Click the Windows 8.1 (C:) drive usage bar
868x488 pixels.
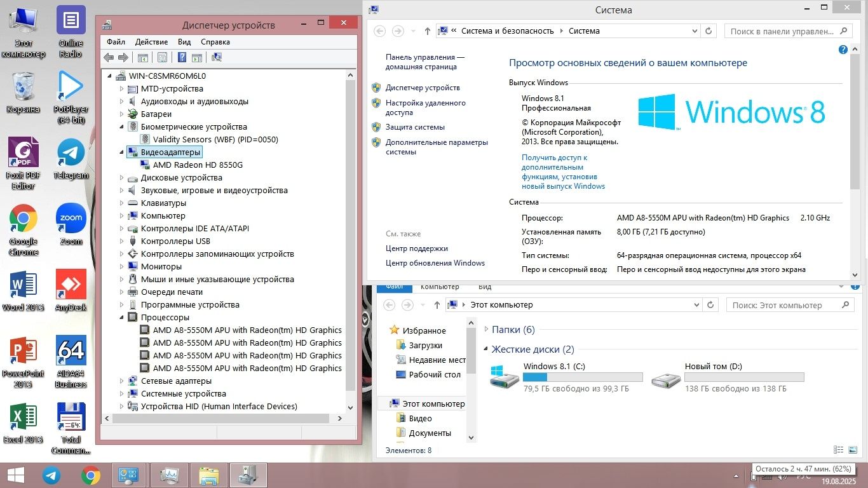[583, 377]
